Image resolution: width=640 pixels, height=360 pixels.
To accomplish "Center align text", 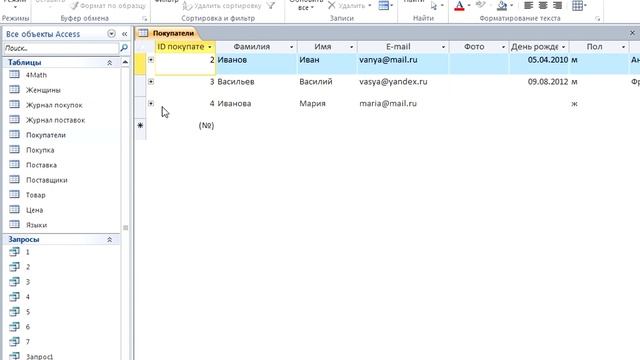I will click(x=543, y=6).
